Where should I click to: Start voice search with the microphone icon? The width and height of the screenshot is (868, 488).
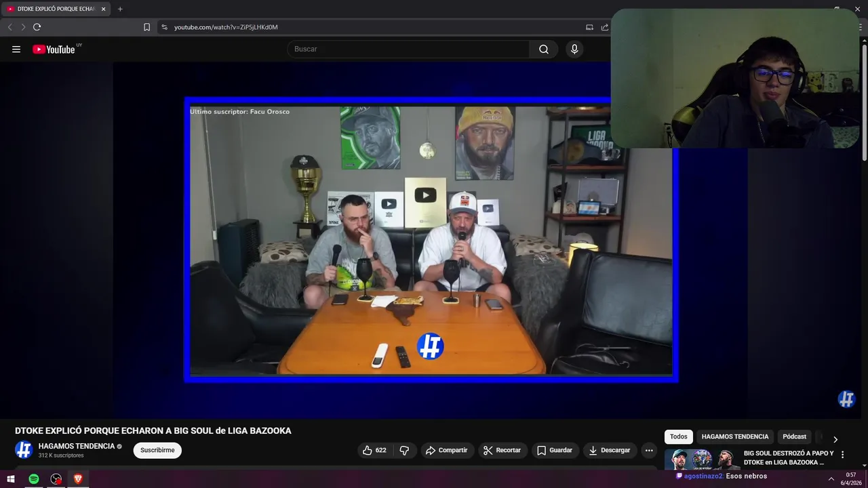(574, 49)
